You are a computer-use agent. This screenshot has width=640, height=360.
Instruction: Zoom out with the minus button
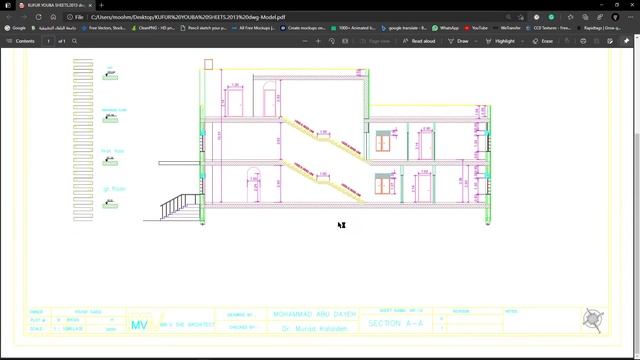point(304,41)
